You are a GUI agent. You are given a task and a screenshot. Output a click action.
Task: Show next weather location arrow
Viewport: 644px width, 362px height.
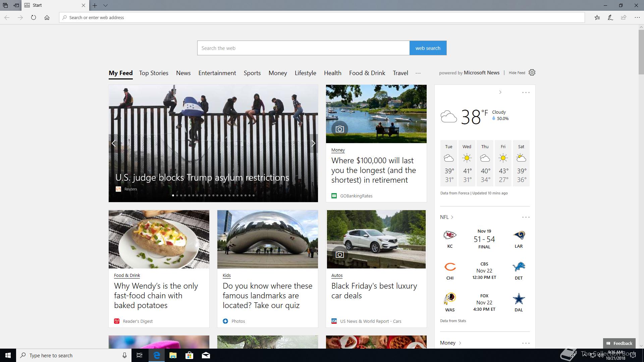tap(500, 92)
